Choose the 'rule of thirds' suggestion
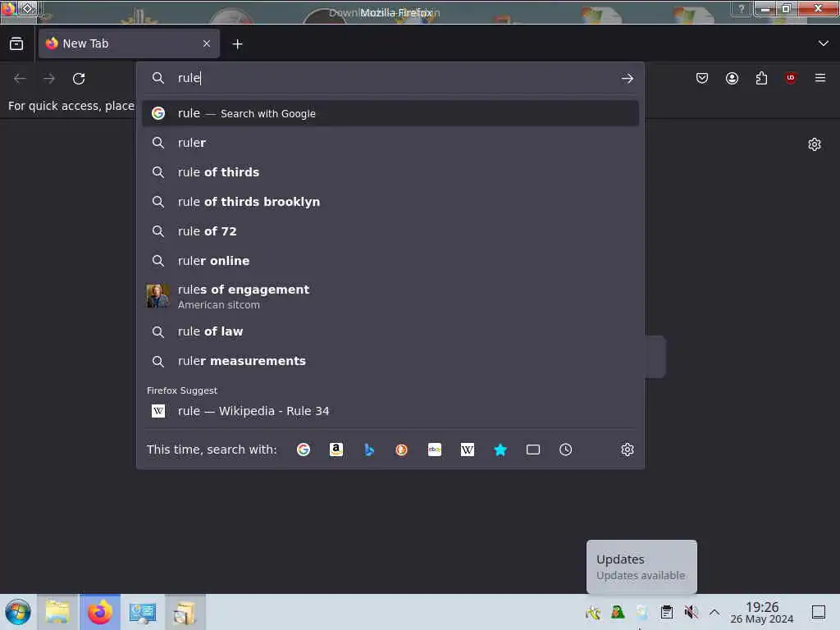The height and width of the screenshot is (630, 840). coord(390,172)
